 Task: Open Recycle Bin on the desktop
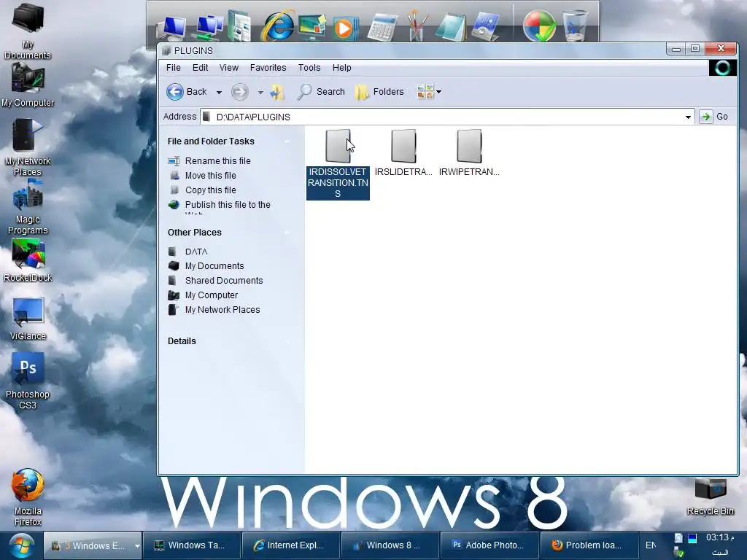click(711, 497)
